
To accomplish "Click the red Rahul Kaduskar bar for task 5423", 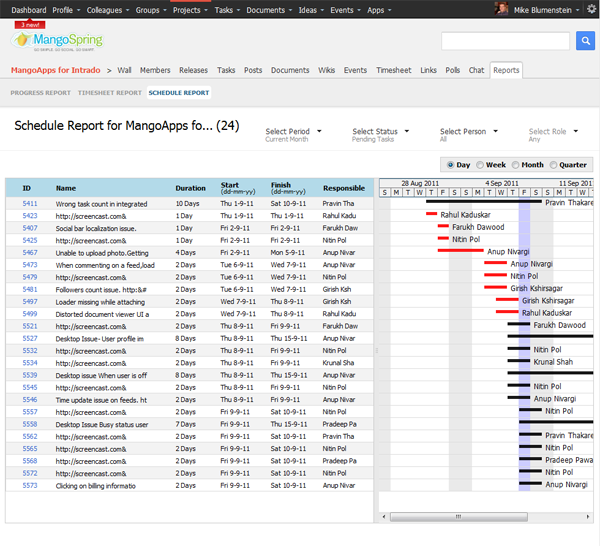I will 431,214.
